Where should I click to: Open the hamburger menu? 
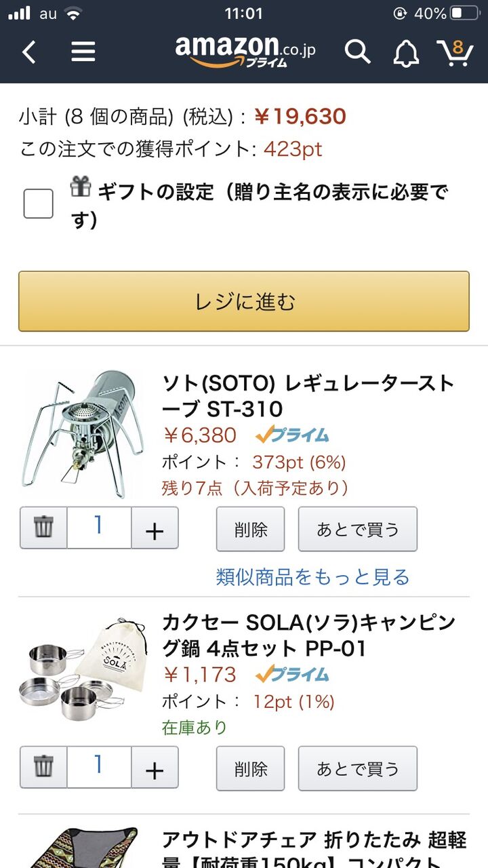tap(83, 52)
